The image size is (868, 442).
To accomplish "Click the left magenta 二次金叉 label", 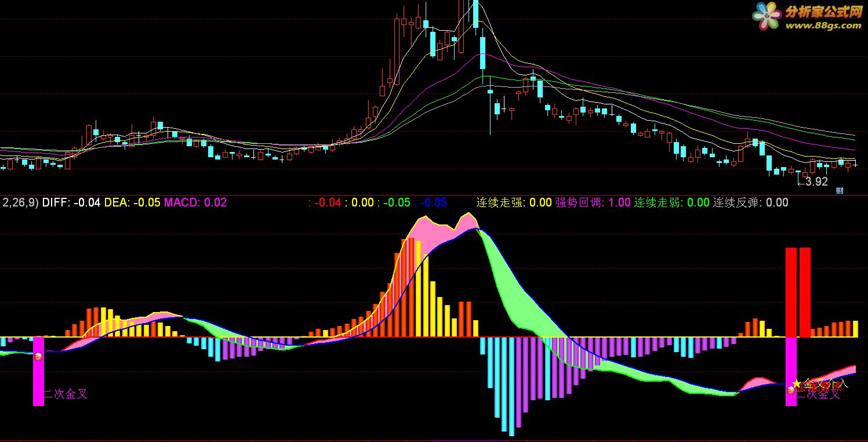I will pyautogui.click(x=66, y=394).
